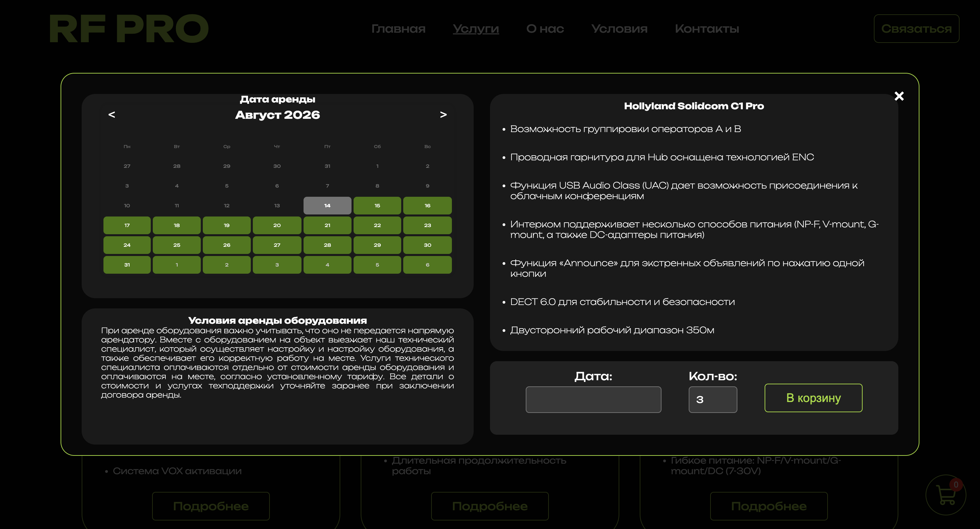The width and height of the screenshot is (980, 529).
Task: Click the Возможность группировки операторов A и B line
Action: (x=625, y=129)
